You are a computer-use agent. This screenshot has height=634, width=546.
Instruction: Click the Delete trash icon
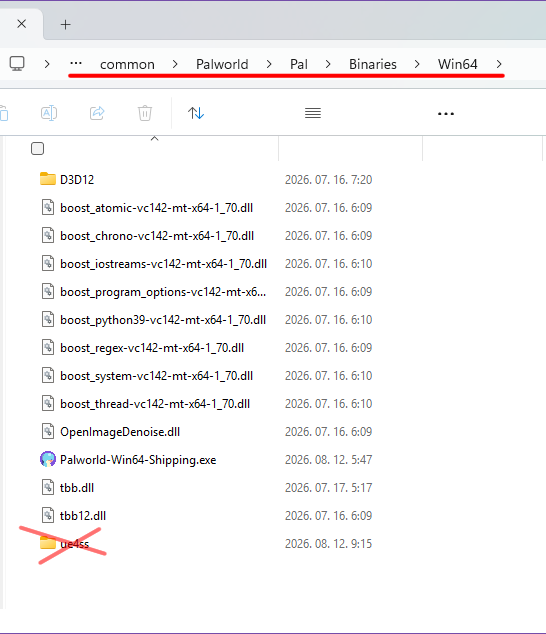[145, 113]
